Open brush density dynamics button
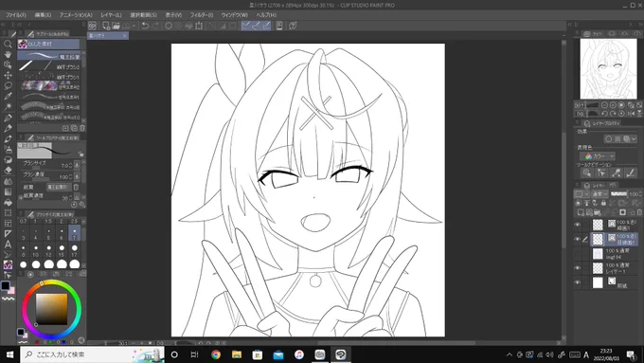644x363 pixels. point(77,177)
